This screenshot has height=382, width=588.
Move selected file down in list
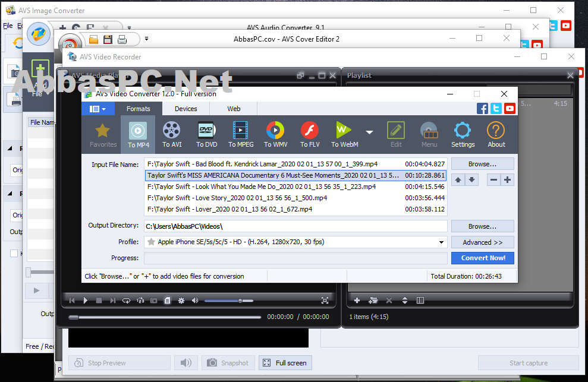pos(471,180)
